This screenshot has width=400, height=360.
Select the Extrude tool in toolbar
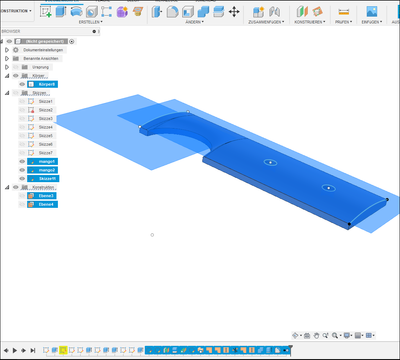61,12
